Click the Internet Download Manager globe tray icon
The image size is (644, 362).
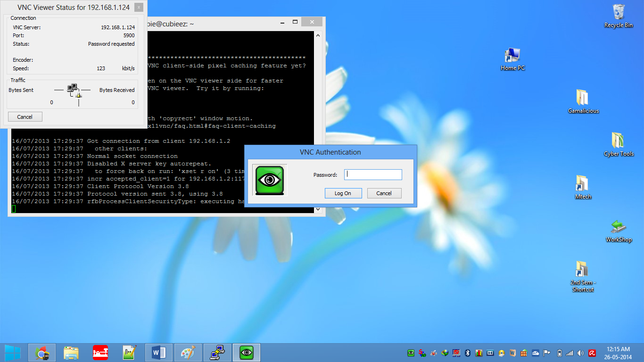point(445,353)
